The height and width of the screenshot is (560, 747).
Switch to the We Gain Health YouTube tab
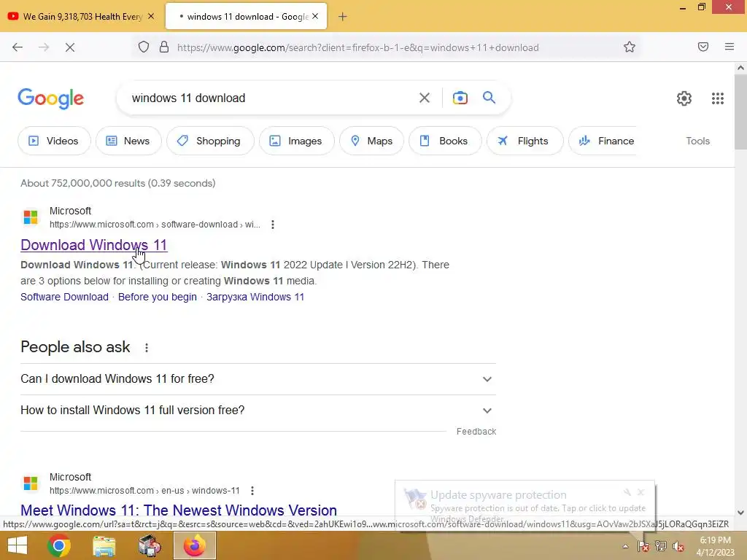coord(81,17)
